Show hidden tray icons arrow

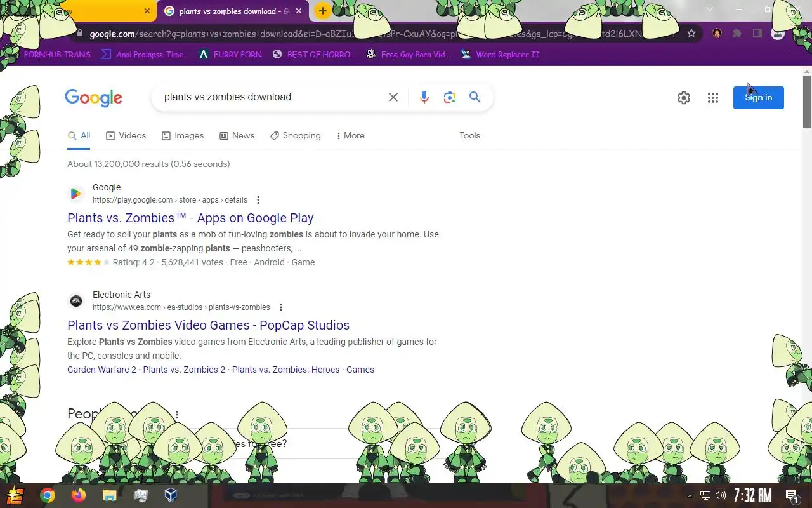(690, 496)
